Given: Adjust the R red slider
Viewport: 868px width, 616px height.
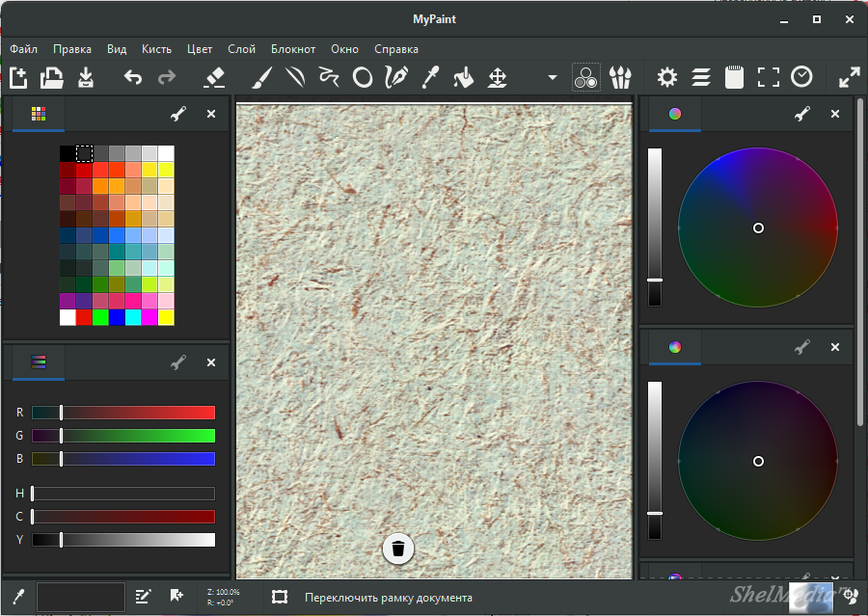Looking at the screenshot, I should click(123, 413).
